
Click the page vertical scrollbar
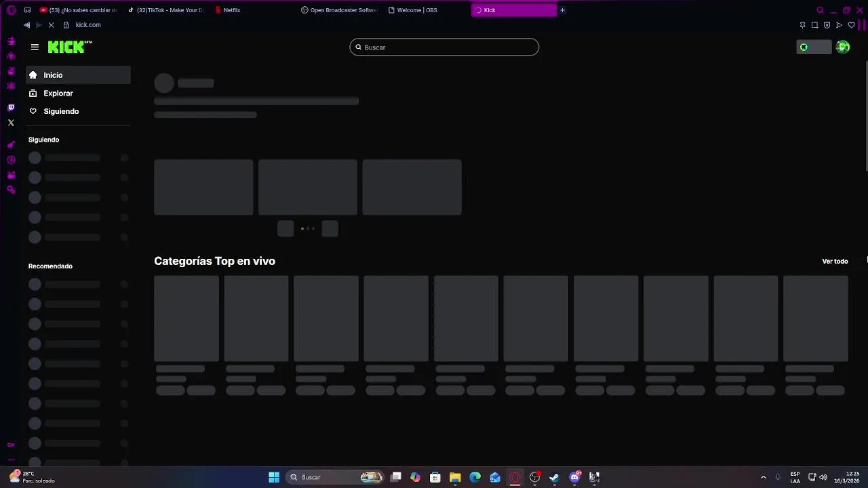click(x=865, y=117)
